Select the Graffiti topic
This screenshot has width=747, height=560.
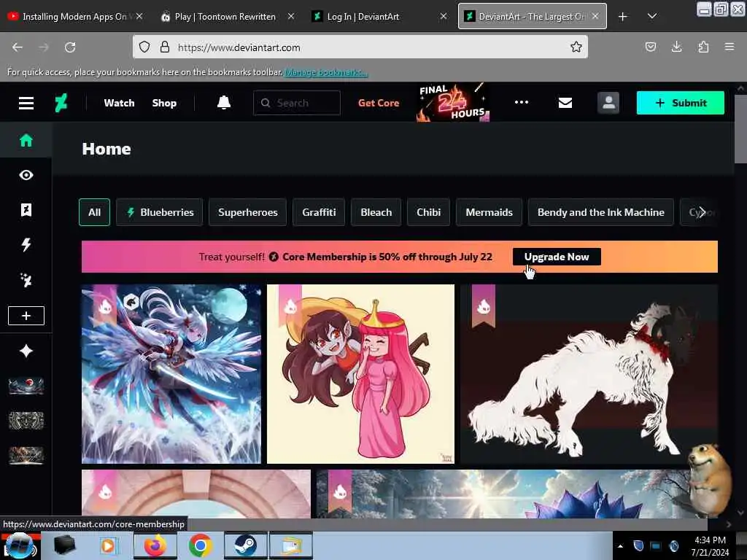[319, 212]
